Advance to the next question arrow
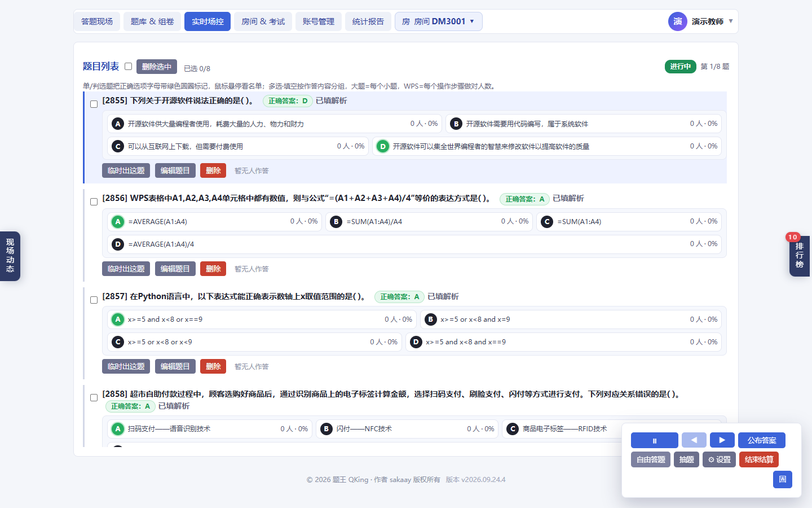Viewport: 812px width, 508px height. pyautogui.click(x=722, y=440)
